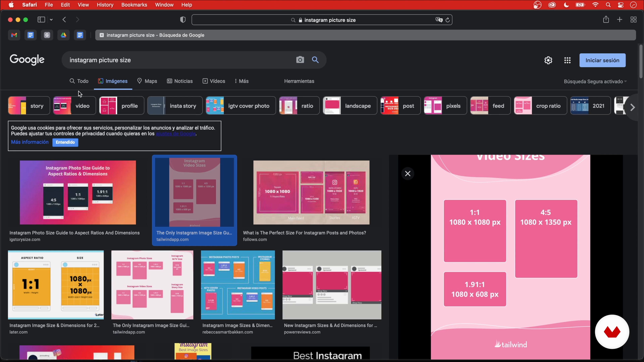644x362 pixels.
Task: Filter by the pixels chip
Action: pyautogui.click(x=445, y=106)
